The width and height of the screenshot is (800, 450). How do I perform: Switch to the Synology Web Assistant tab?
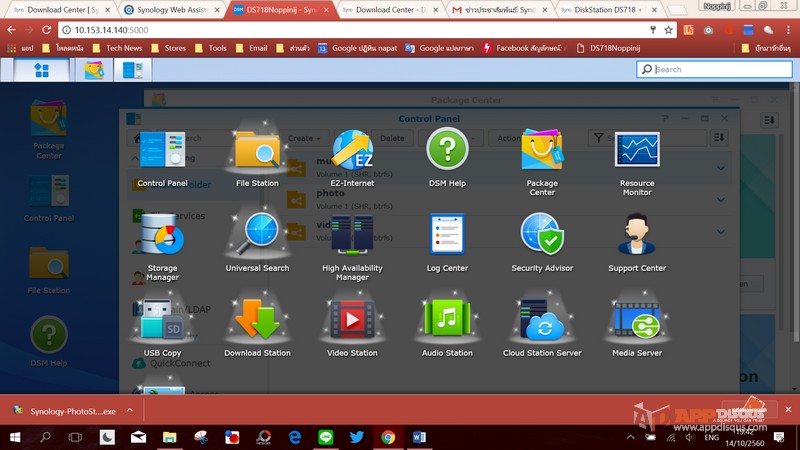point(172,10)
